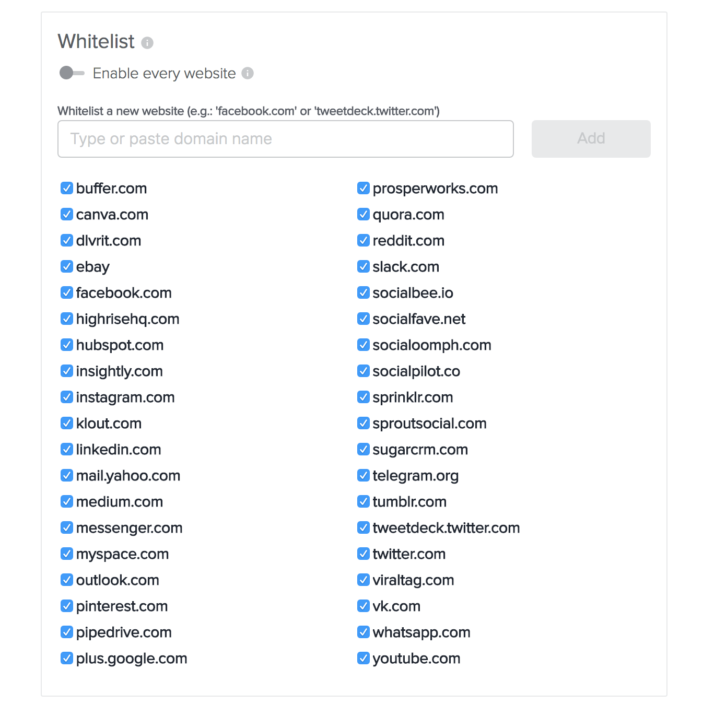703x728 pixels.
Task: Toggle the Enable every website switch
Action: click(72, 73)
